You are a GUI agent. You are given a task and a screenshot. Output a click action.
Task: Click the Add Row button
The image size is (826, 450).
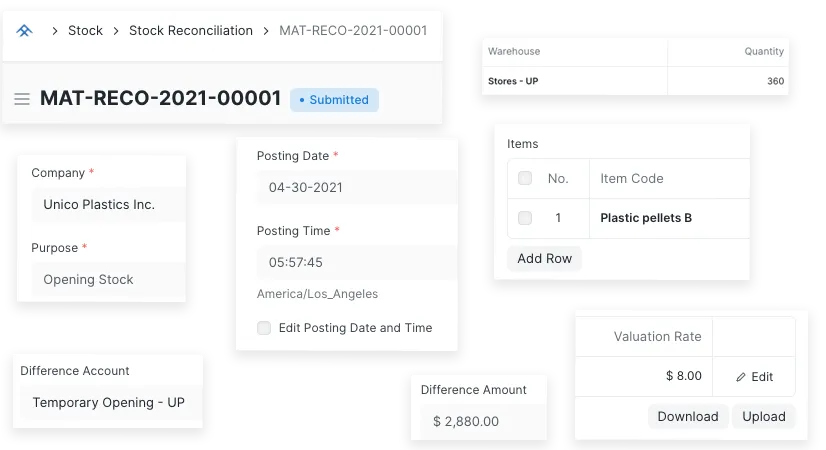pos(545,259)
